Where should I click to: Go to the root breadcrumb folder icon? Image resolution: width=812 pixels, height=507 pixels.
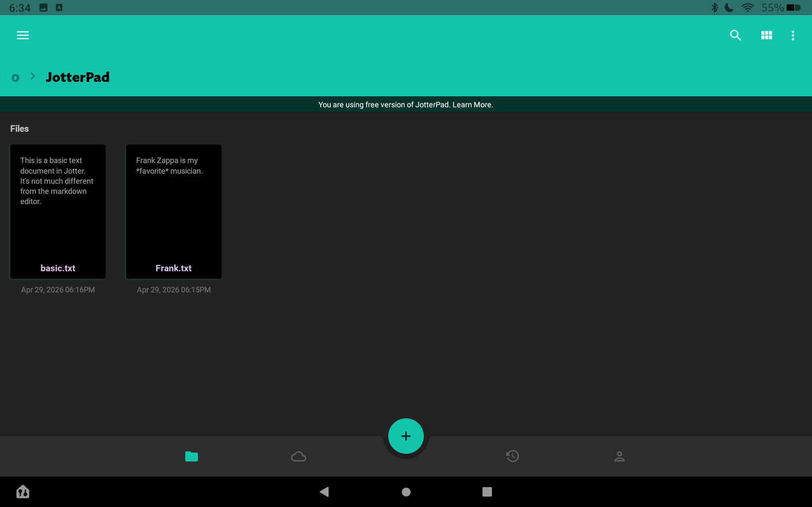coord(15,78)
